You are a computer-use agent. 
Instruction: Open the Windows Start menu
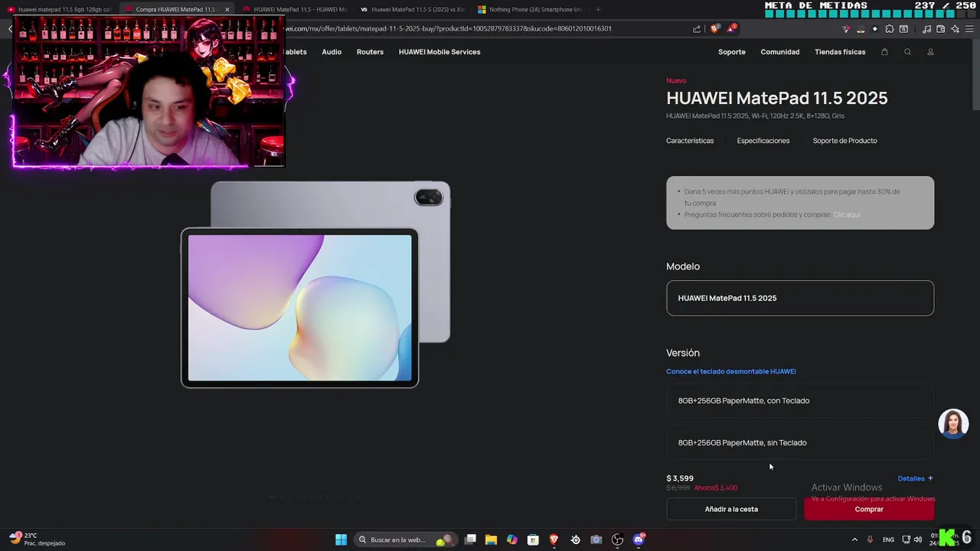[341, 540]
